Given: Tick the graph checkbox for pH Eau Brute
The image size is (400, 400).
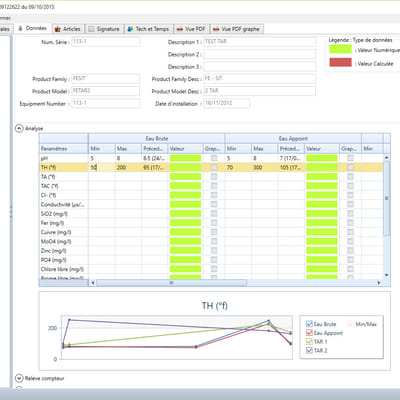Looking at the screenshot, I should (214, 158).
